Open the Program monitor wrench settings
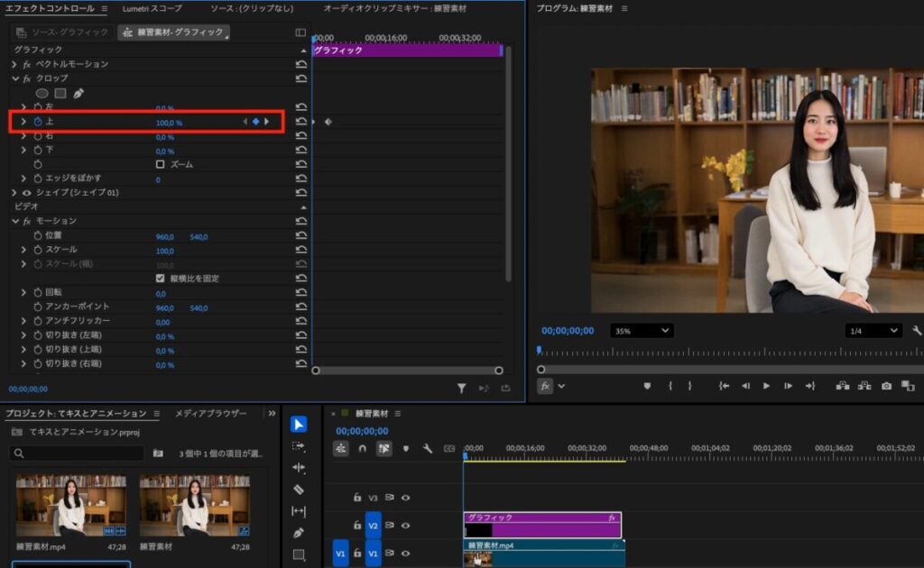The width and height of the screenshot is (924, 568). coord(917,331)
